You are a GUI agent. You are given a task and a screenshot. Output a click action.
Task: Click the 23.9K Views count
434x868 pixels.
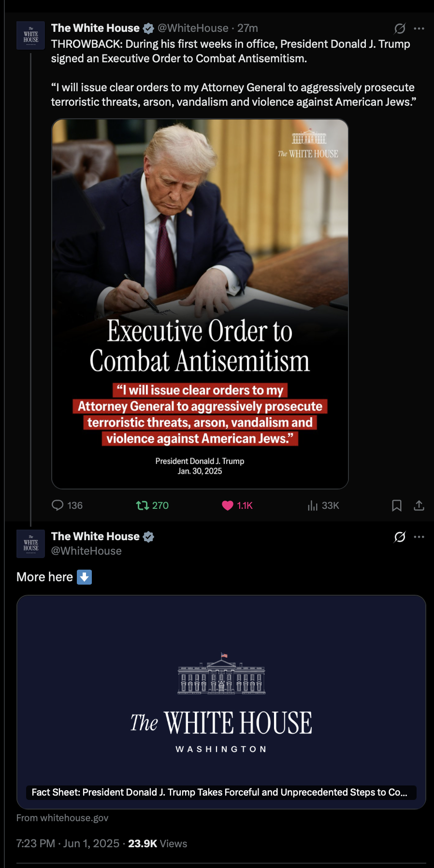pyautogui.click(x=158, y=843)
